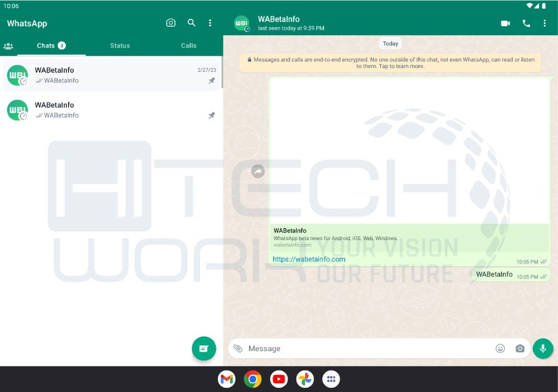Switch to the Calls tab

coord(189,46)
